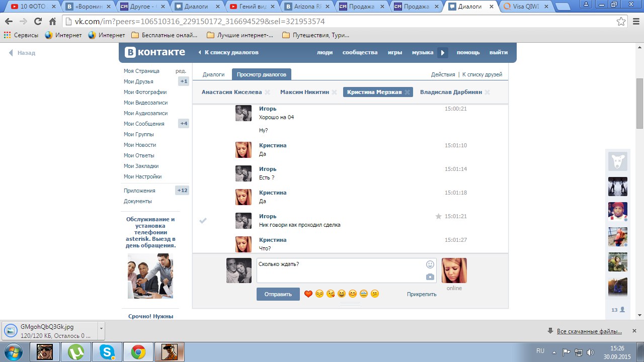The height and width of the screenshot is (362, 644).
Task: Click the message text input field
Action: click(340, 270)
